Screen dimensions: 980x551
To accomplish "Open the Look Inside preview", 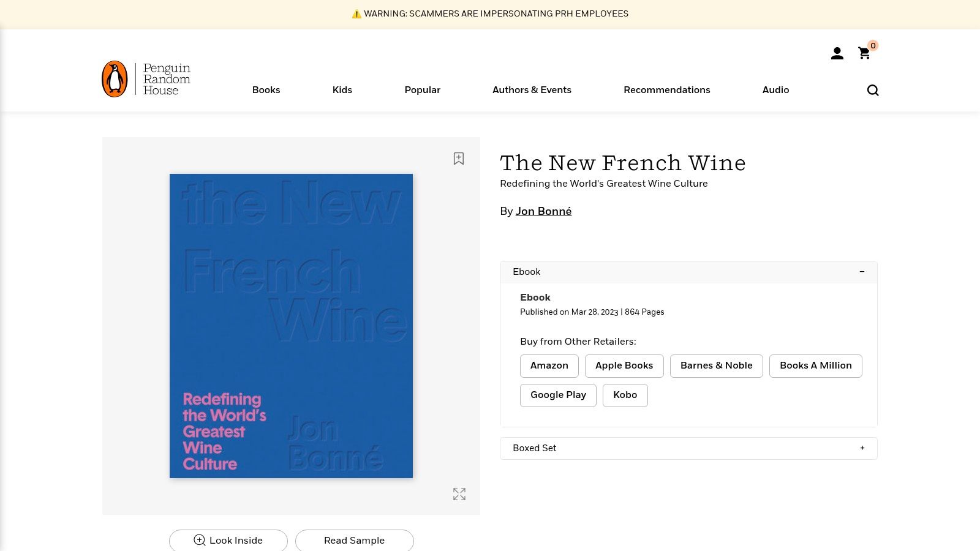I will 228,541.
